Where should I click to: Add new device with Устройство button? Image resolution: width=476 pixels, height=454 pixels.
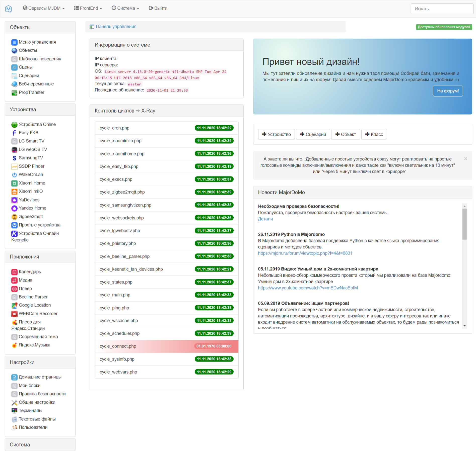[x=276, y=135]
